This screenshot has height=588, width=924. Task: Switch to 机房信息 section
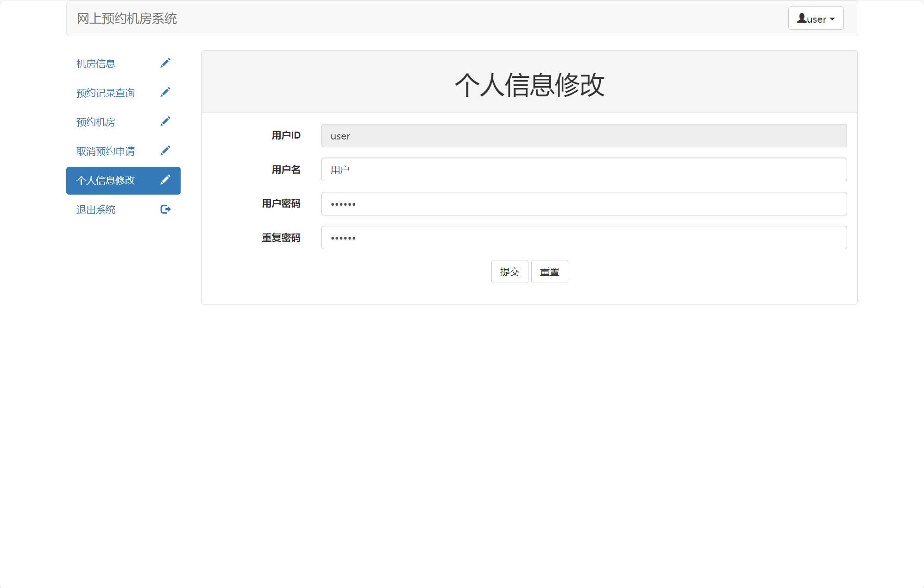95,63
